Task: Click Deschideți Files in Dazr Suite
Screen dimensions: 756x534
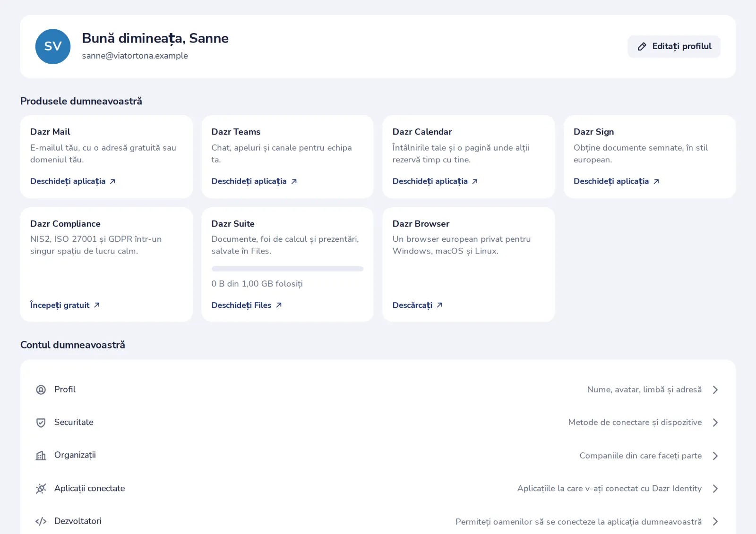Action: 247,305
